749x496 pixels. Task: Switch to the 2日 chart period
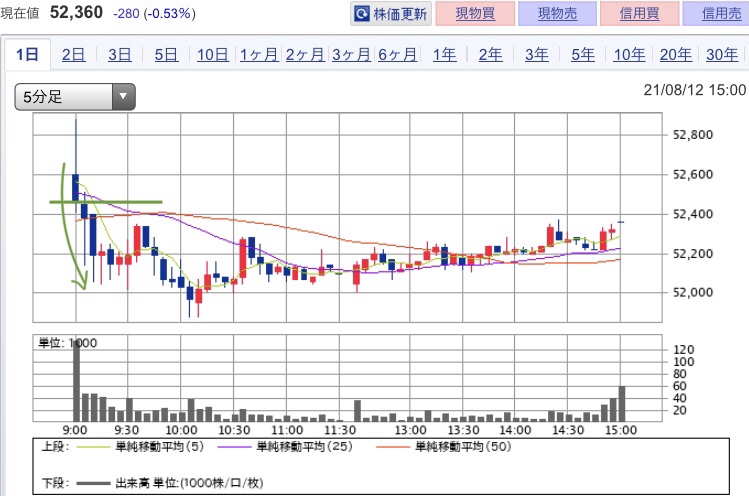point(74,55)
